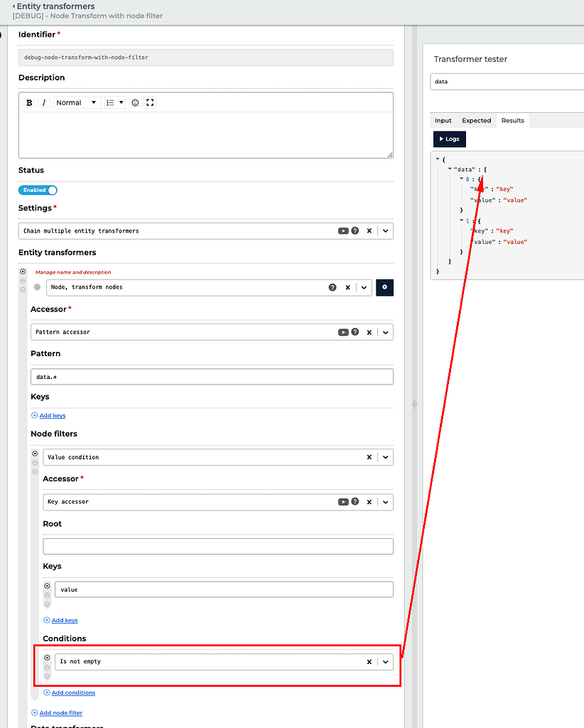Expand the description editor to fullscreen
Screen dimensions: 584x728
pos(149,102)
